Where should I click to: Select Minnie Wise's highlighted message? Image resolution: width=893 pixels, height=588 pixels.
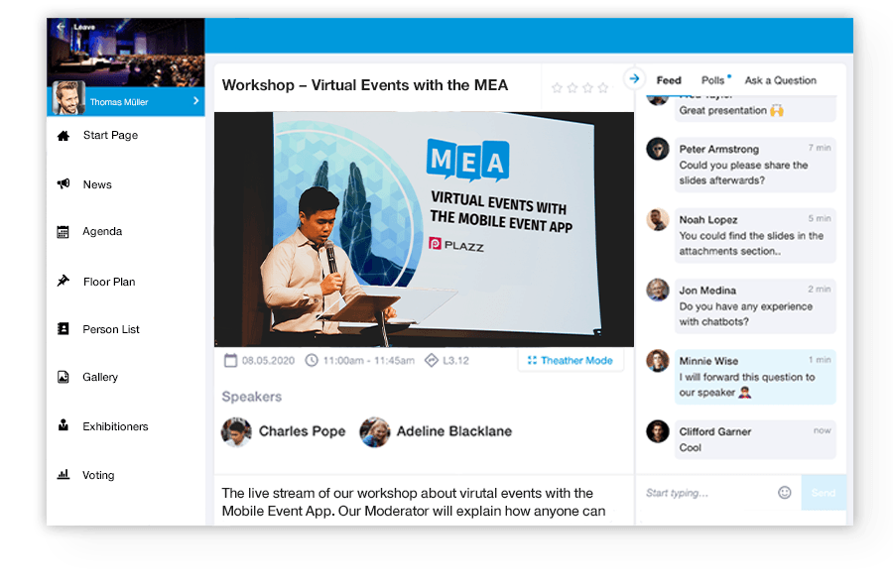pyautogui.click(x=755, y=376)
